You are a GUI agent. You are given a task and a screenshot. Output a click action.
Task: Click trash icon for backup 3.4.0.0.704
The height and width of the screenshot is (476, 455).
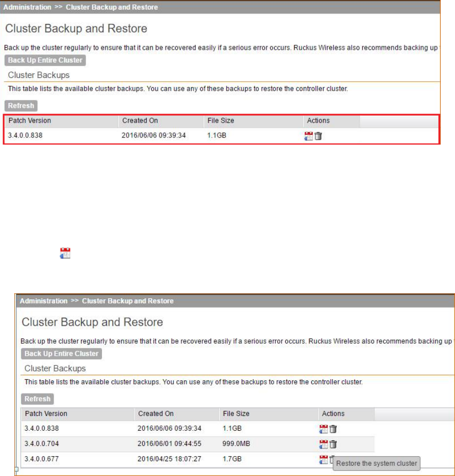coord(333,444)
